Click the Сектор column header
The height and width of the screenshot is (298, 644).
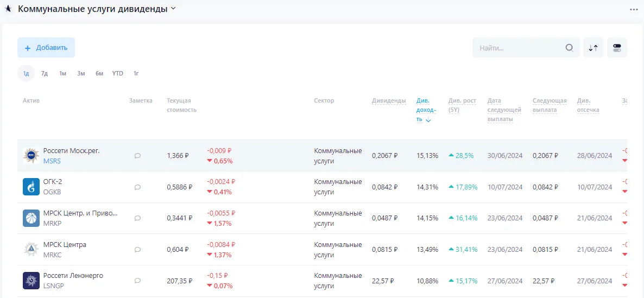click(324, 100)
